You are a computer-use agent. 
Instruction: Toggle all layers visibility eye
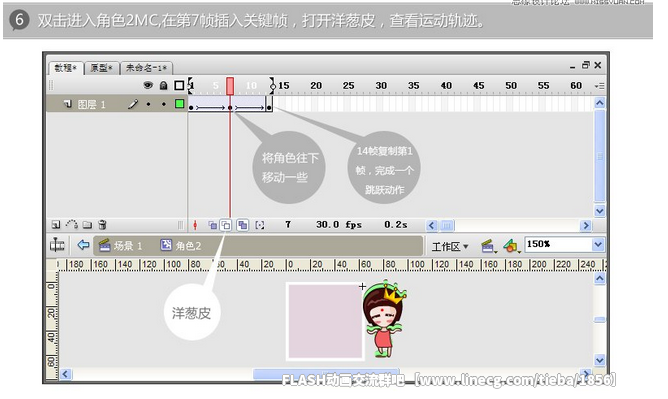(148, 86)
